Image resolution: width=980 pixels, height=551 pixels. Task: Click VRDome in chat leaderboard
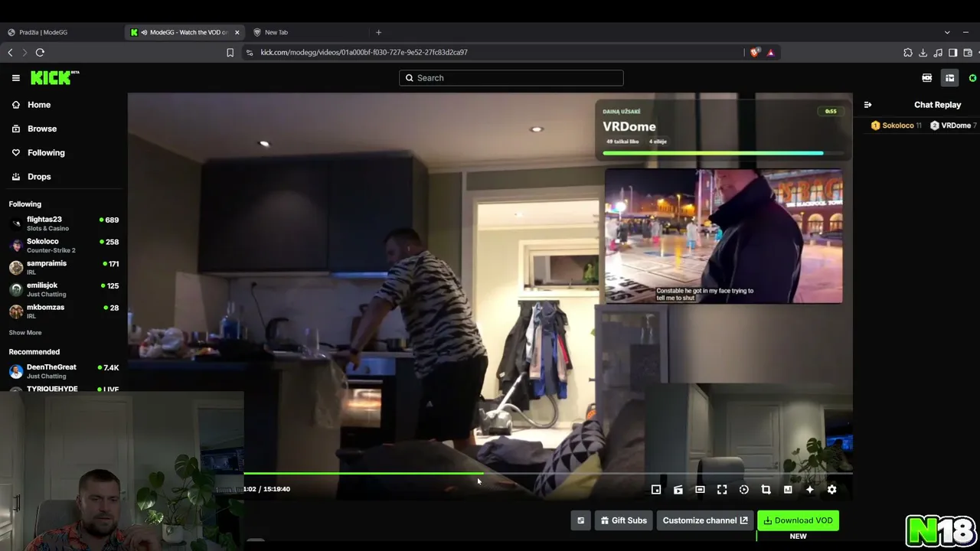tap(953, 126)
